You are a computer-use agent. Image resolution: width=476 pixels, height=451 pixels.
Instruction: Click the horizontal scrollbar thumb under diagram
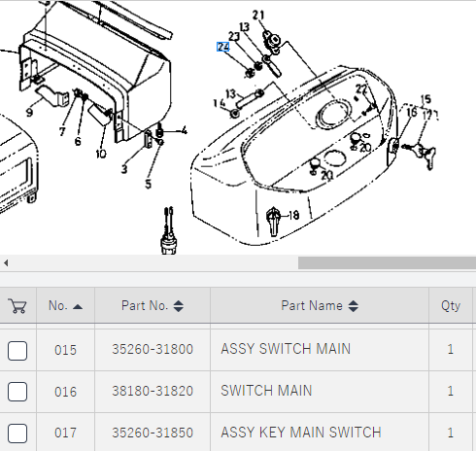[387, 262]
